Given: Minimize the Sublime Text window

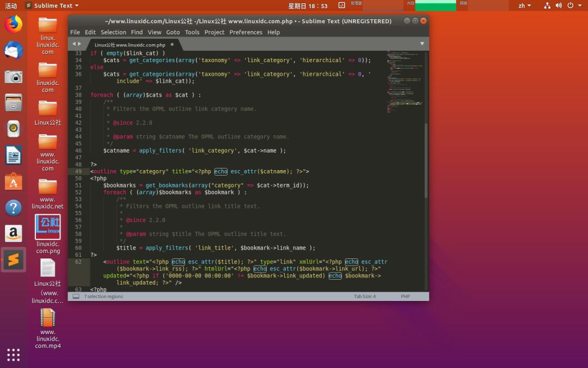Looking at the screenshot, I should [x=407, y=21].
